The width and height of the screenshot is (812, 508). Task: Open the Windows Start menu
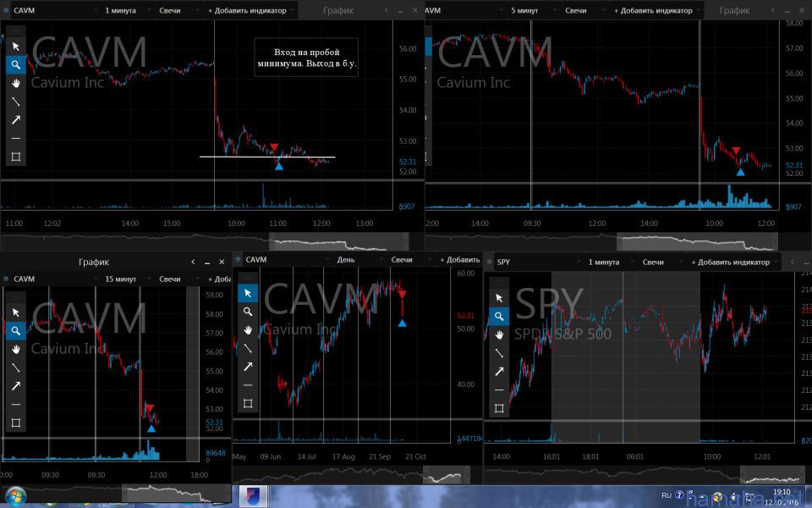click(x=14, y=495)
